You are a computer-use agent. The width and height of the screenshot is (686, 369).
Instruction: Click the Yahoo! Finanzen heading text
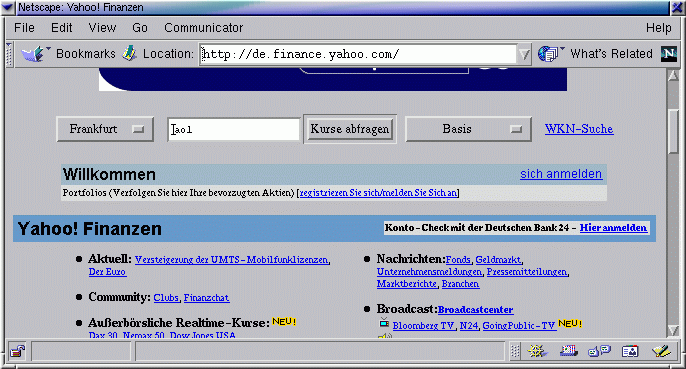pos(90,229)
